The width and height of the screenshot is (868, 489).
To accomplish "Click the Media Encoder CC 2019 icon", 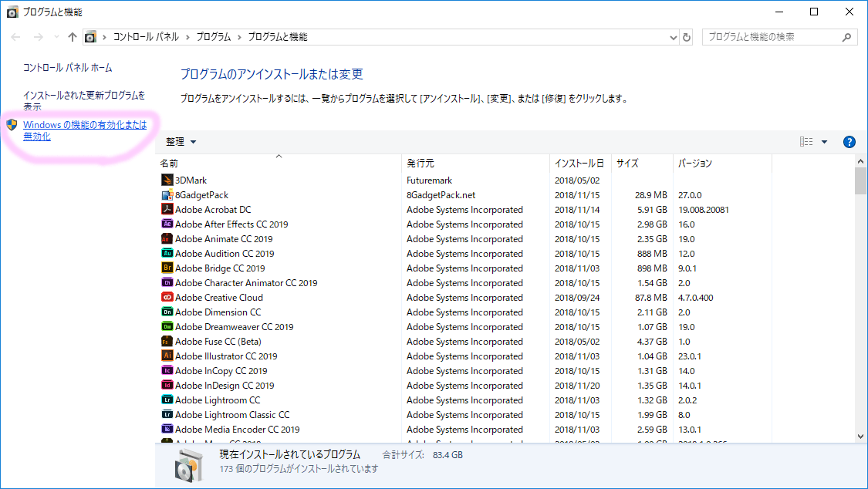I will [167, 430].
